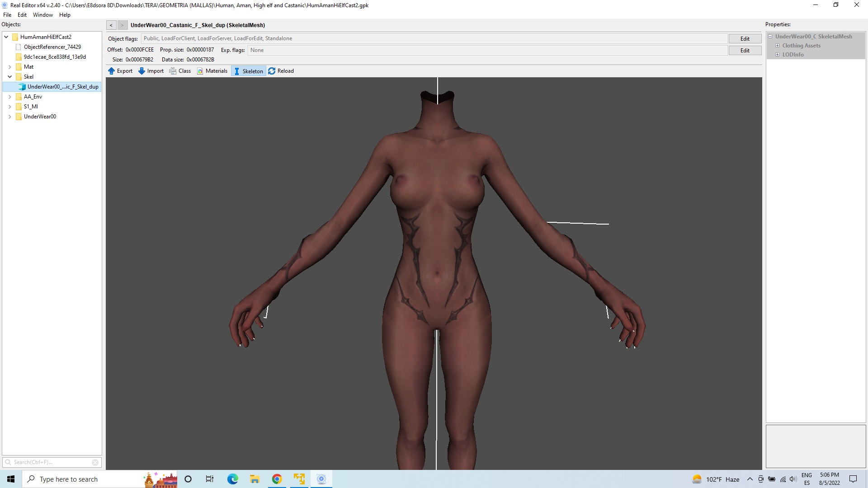This screenshot has width=868, height=488.
Task: Open the Window menu
Action: pos(42,15)
